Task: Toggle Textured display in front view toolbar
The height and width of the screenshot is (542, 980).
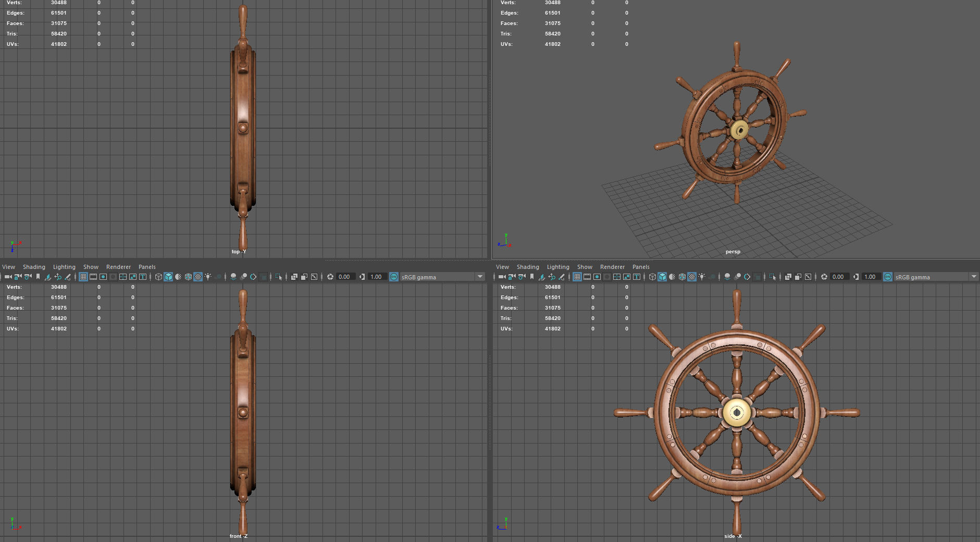Action: (198, 277)
